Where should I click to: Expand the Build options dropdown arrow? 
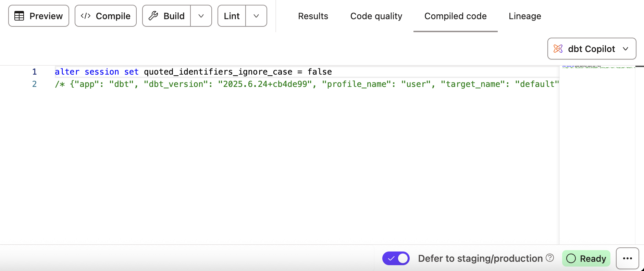point(201,16)
